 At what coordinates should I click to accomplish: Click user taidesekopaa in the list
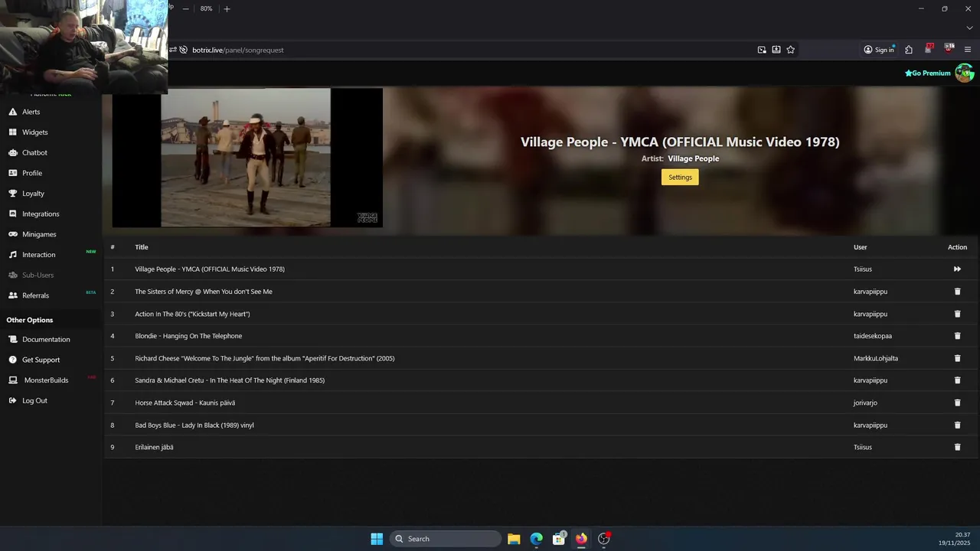[x=873, y=336]
